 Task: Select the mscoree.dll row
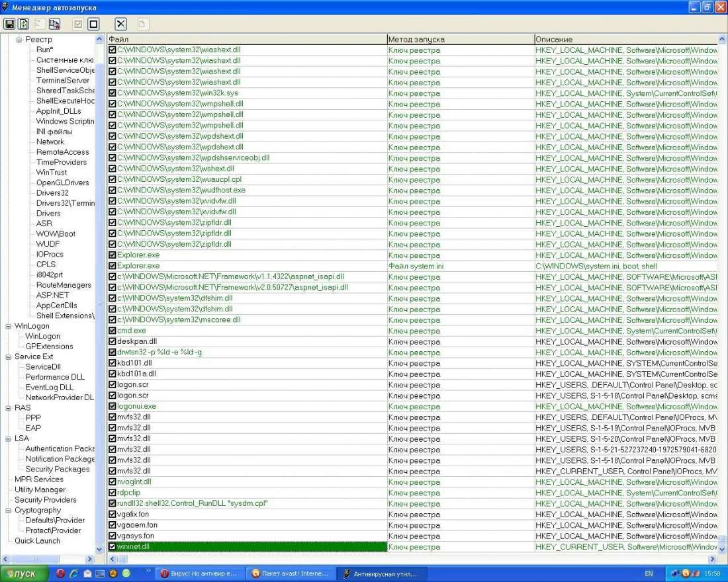click(x=413, y=320)
